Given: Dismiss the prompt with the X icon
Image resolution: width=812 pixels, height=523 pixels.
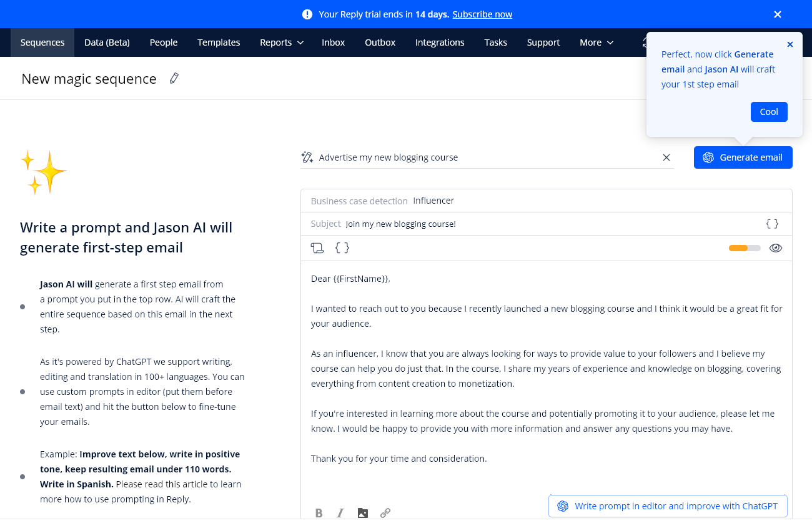Looking at the screenshot, I should pos(790,44).
